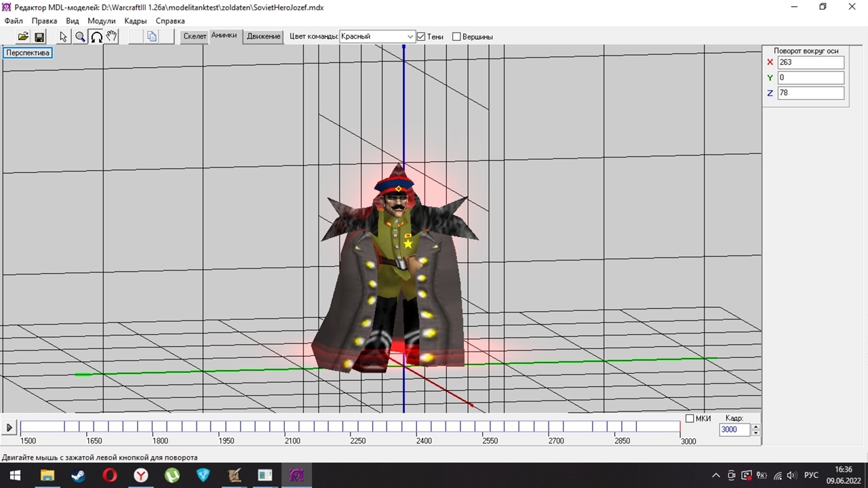Decrease frame number with down stepper arrow
868x488 pixels.
pyautogui.click(x=755, y=432)
